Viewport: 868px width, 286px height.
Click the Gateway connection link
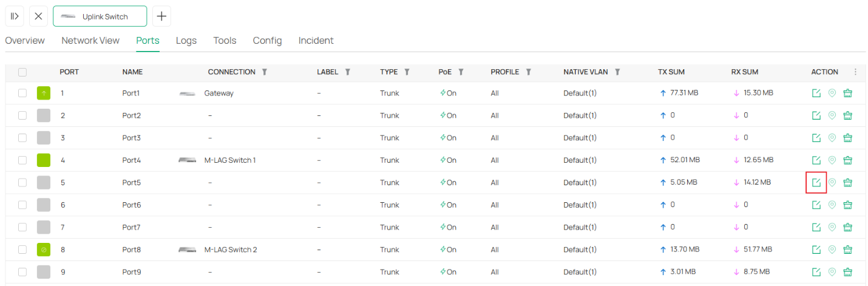click(219, 94)
